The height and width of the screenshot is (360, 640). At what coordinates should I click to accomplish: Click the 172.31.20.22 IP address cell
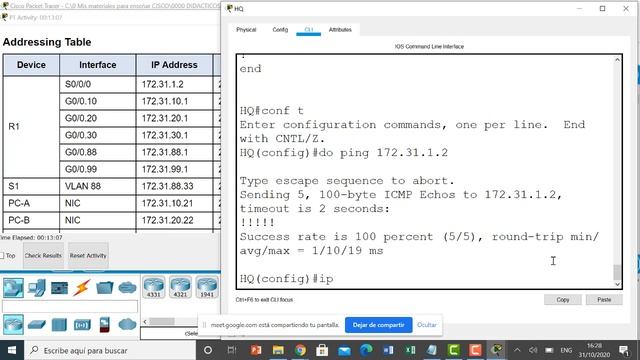[x=174, y=220]
